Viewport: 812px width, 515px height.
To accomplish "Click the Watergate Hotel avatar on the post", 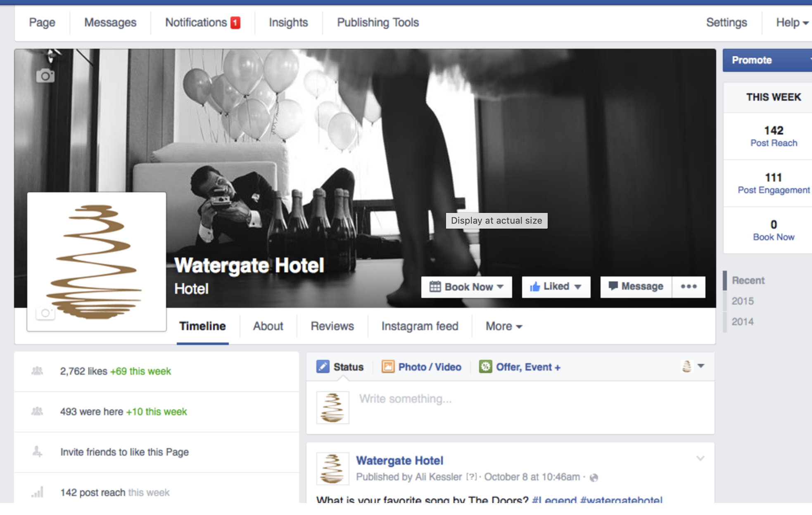I will pyautogui.click(x=332, y=468).
